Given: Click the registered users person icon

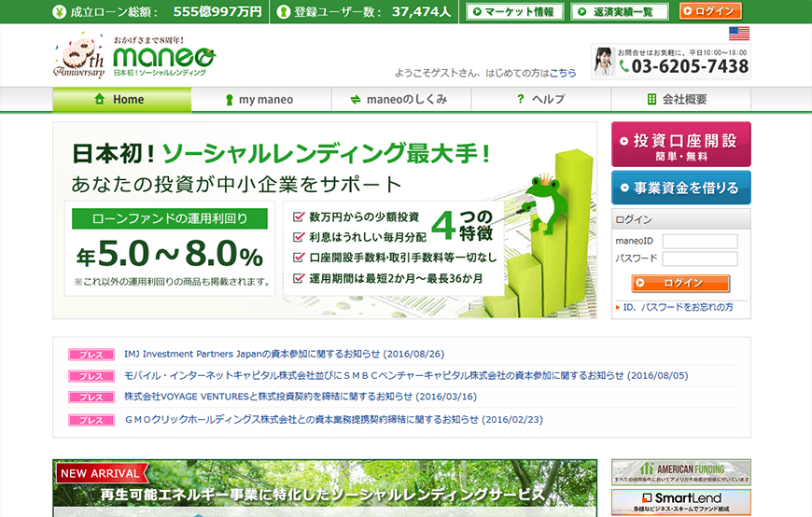Looking at the screenshot, I should pyautogui.click(x=283, y=11).
